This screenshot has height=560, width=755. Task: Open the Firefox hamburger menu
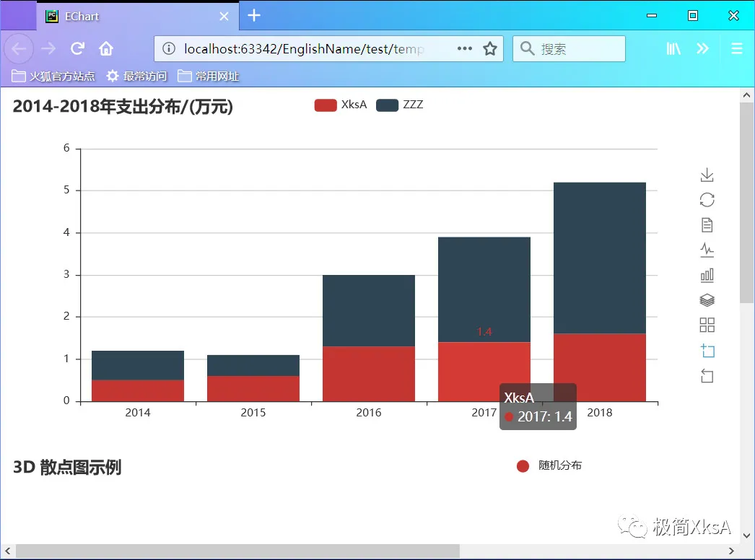[737, 48]
